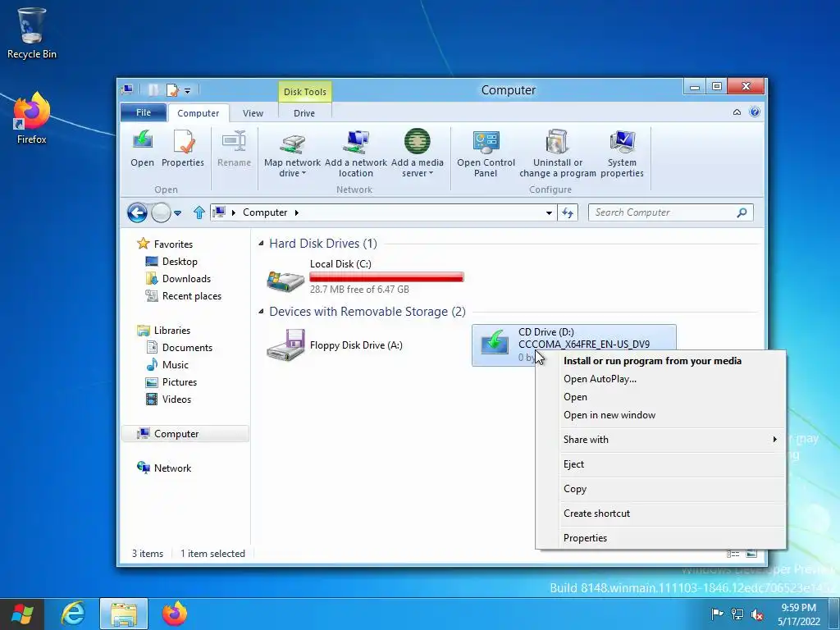Switch to the View tab

coord(253,113)
